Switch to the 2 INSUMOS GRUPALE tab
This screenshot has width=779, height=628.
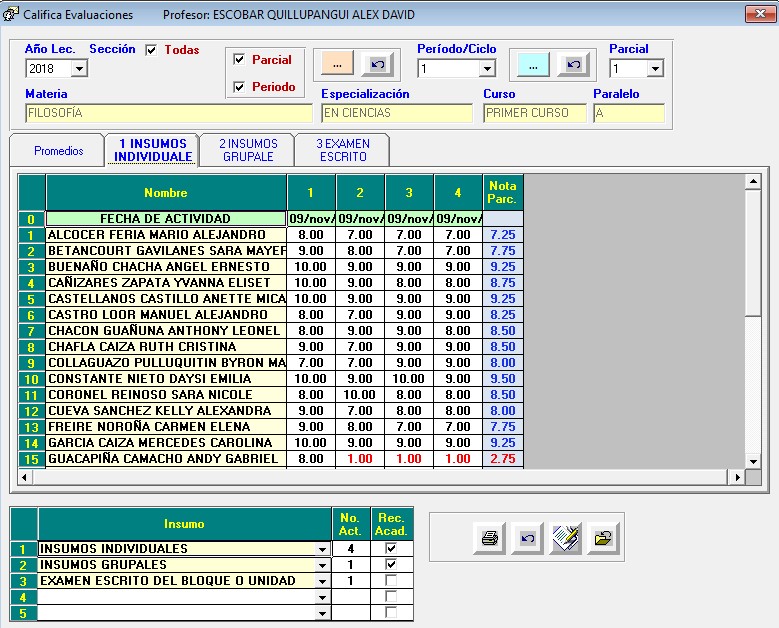tap(247, 150)
